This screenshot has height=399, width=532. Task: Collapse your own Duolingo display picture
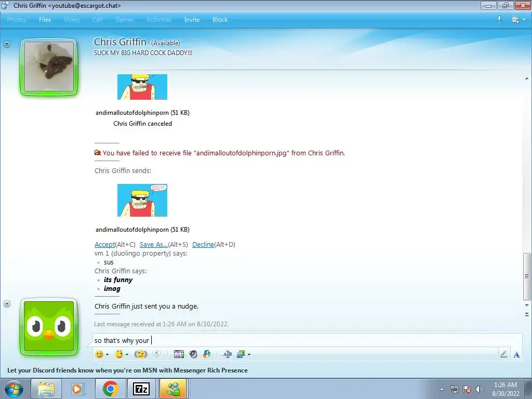pos(7,303)
